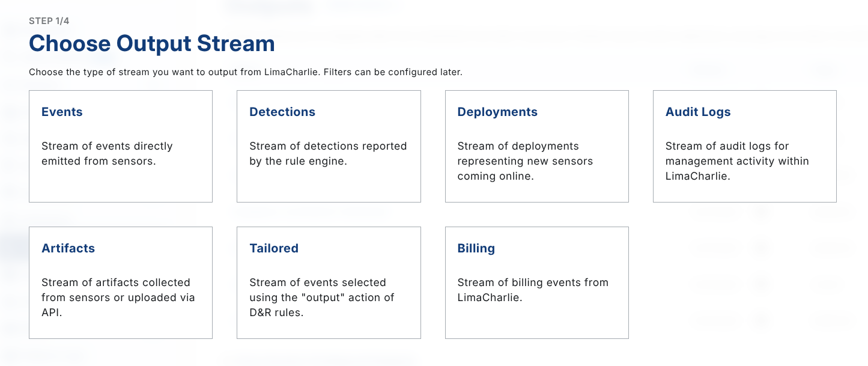
Task: Select the Tailored stream option
Action: click(329, 282)
